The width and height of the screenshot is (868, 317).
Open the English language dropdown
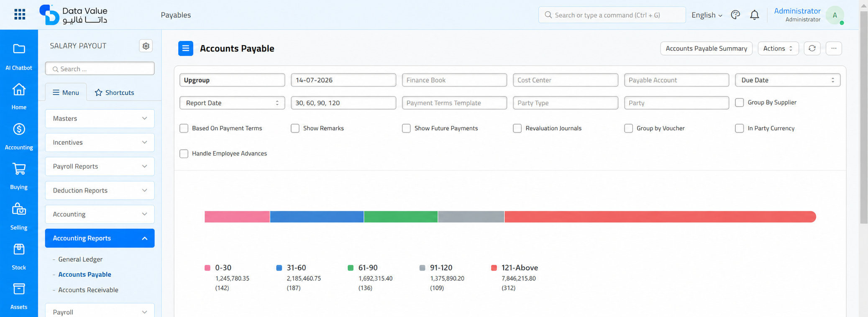click(x=707, y=15)
